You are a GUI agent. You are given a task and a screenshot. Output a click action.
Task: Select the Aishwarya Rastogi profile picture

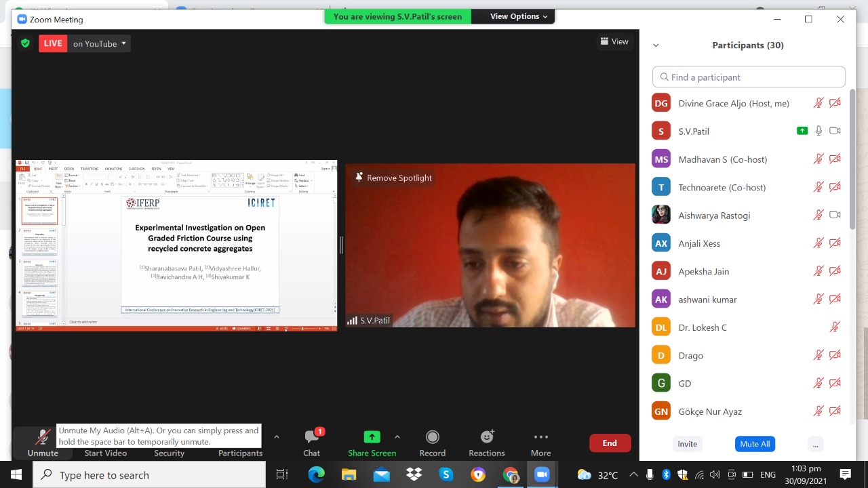[661, 215]
